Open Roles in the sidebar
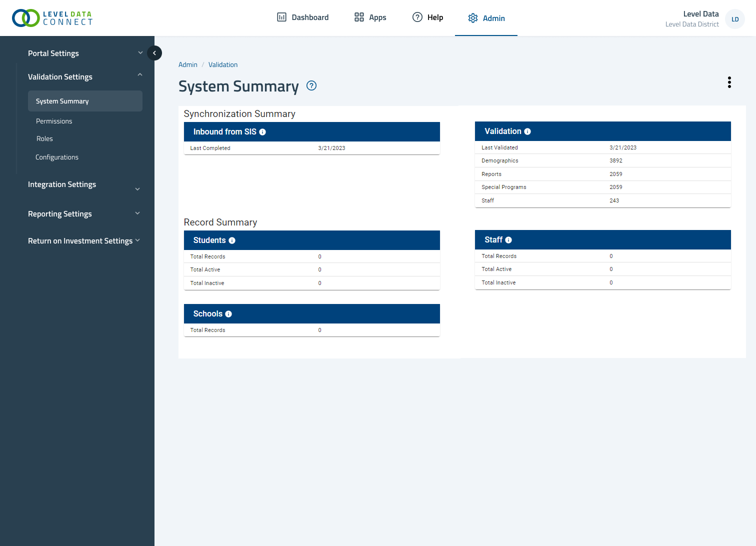 tap(44, 138)
